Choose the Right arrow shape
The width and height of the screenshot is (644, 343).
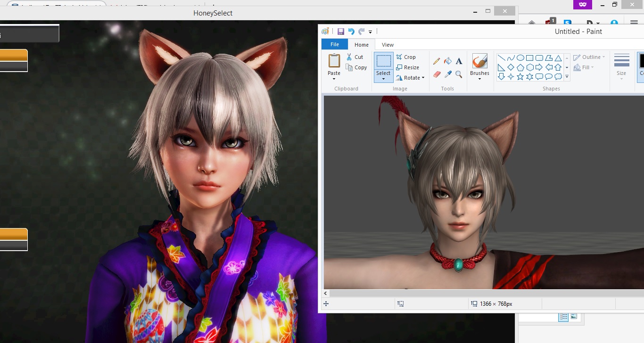coord(539,67)
